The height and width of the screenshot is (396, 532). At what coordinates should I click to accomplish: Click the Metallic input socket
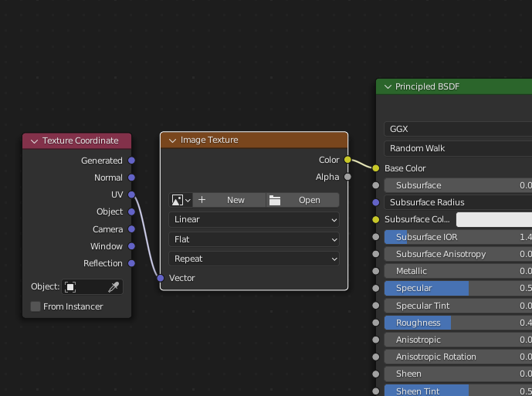(375, 271)
